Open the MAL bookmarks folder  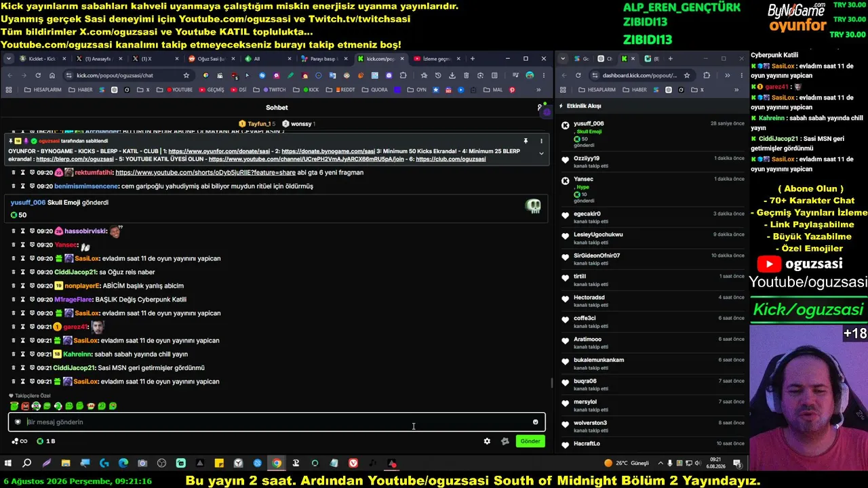[494, 89]
